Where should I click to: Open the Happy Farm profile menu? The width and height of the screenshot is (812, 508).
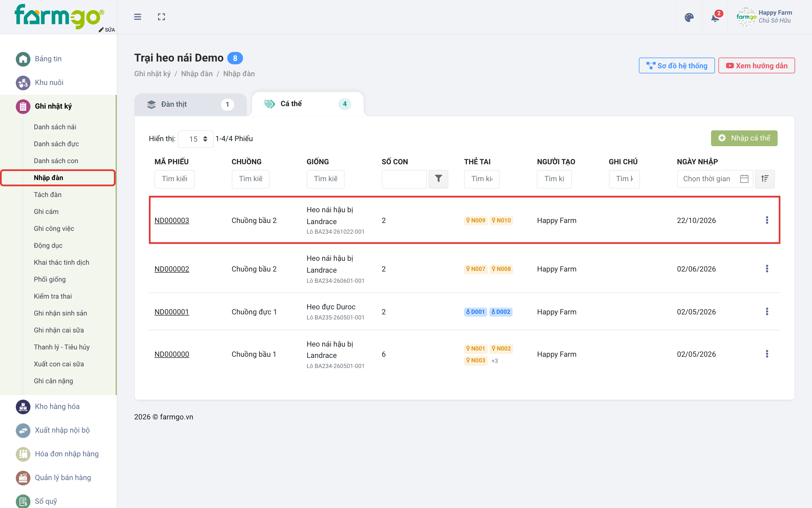coord(764,17)
